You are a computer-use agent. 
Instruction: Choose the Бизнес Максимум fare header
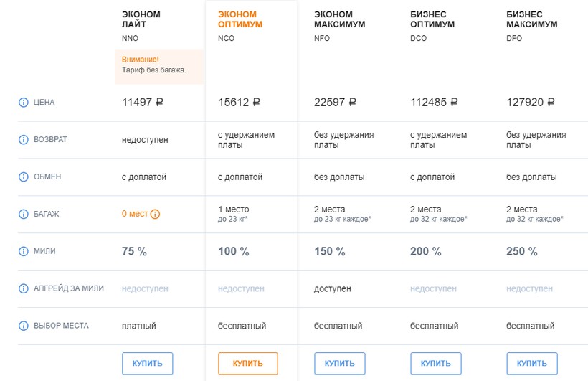pos(531,19)
